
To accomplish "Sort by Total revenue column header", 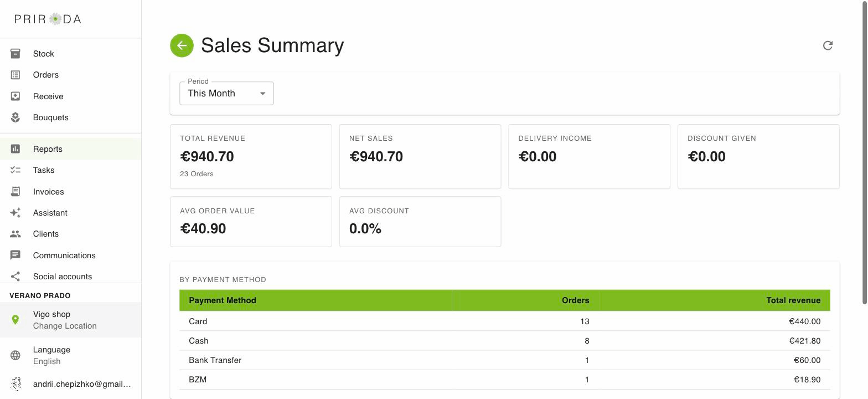I will (x=715, y=300).
